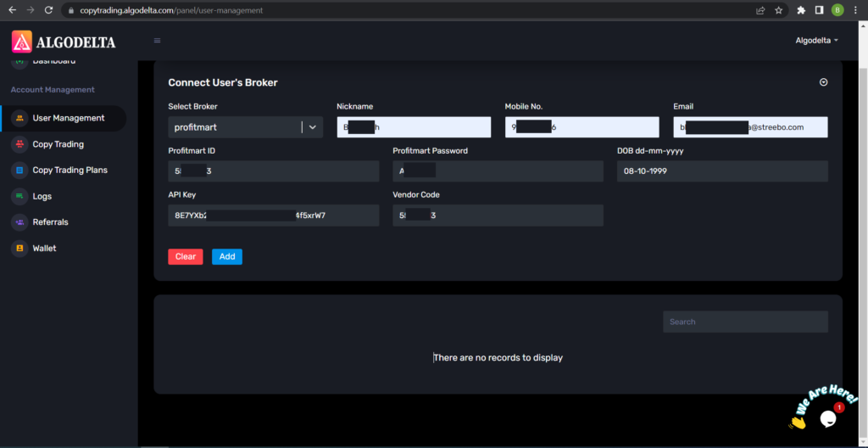
Task: Click the Search box for records
Action: [x=745, y=322]
